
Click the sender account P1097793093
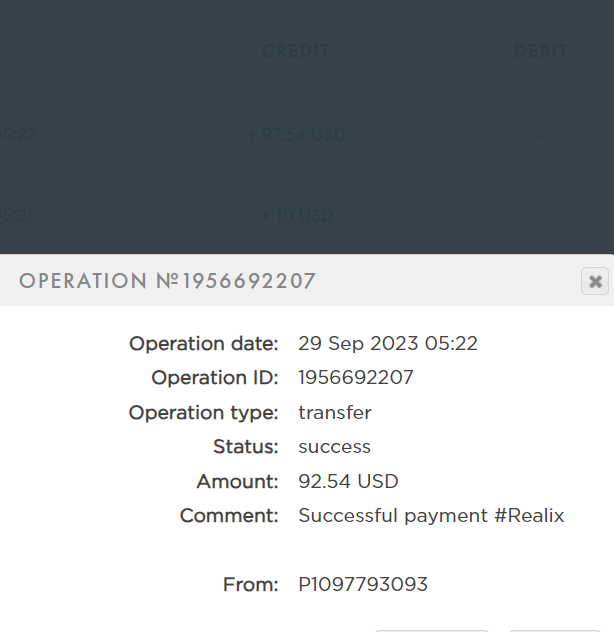(x=363, y=584)
